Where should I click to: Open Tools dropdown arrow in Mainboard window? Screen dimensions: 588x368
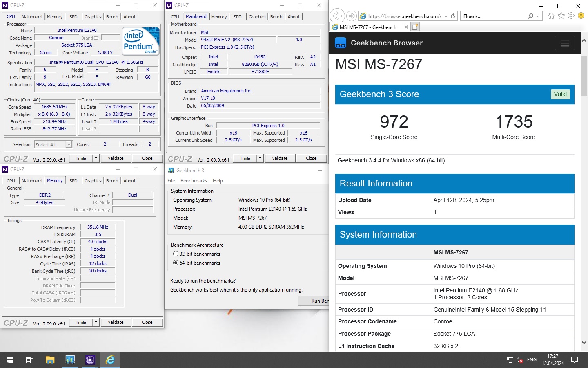pyautogui.click(x=260, y=158)
